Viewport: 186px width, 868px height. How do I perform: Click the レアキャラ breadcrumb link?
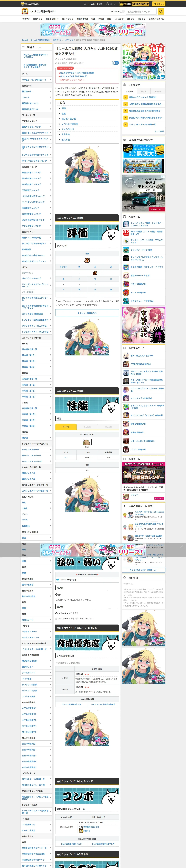click(69, 40)
